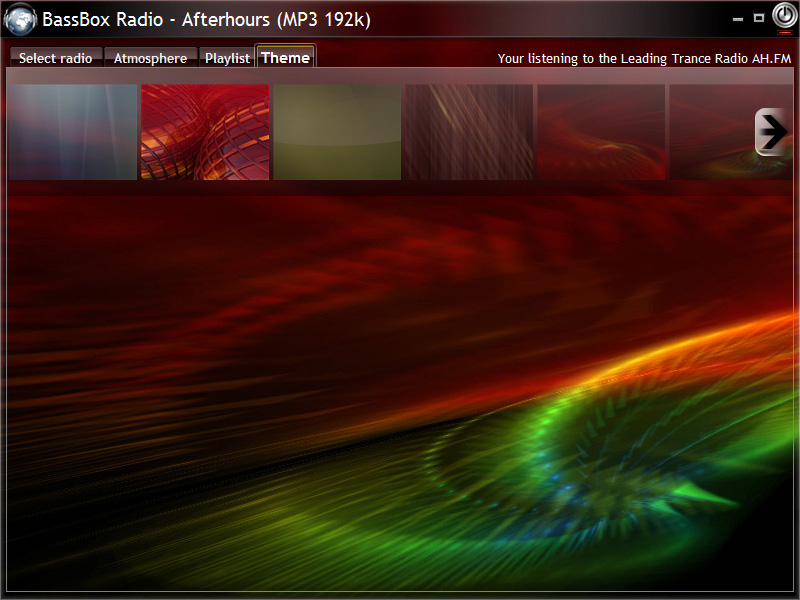This screenshot has width=800, height=600.
Task: Choose the red-green wave theme thumbnail
Action: pyautogui.click(x=731, y=132)
